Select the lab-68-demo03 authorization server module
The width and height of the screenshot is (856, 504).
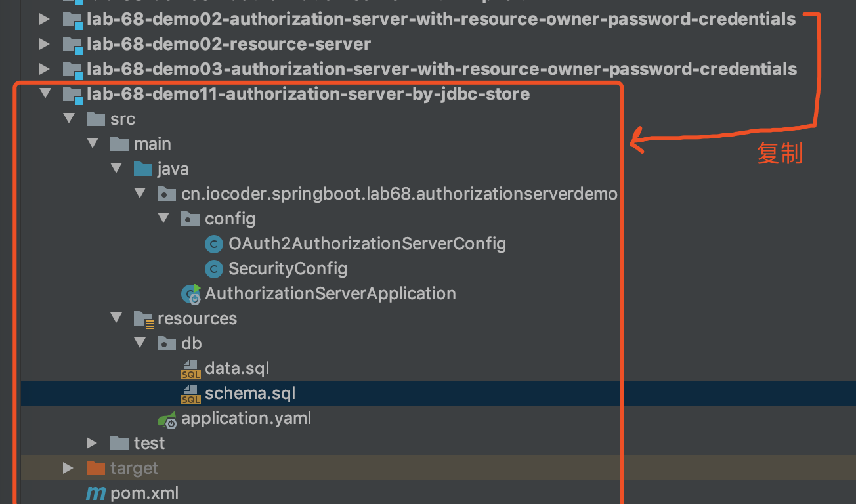click(x=441, y=70)
